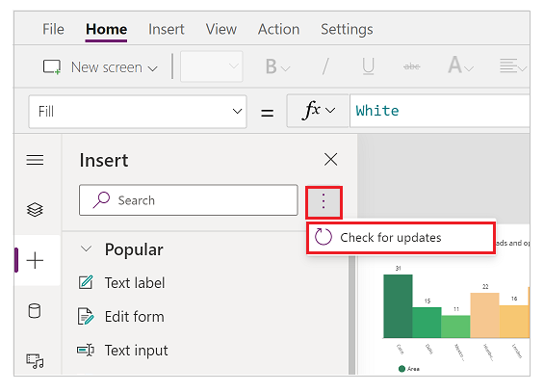Collapse the Popular section

pos(86,249)
